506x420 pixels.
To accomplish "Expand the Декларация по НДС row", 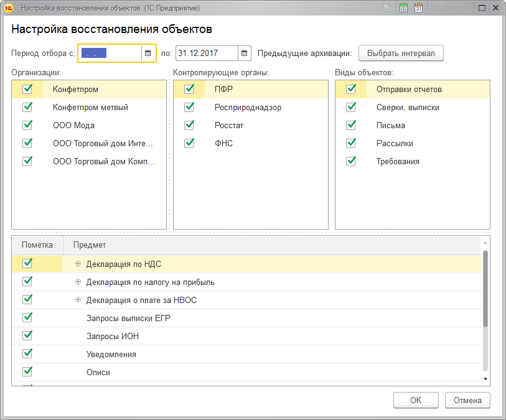I will pyautogui.click(x=78, y=264).
